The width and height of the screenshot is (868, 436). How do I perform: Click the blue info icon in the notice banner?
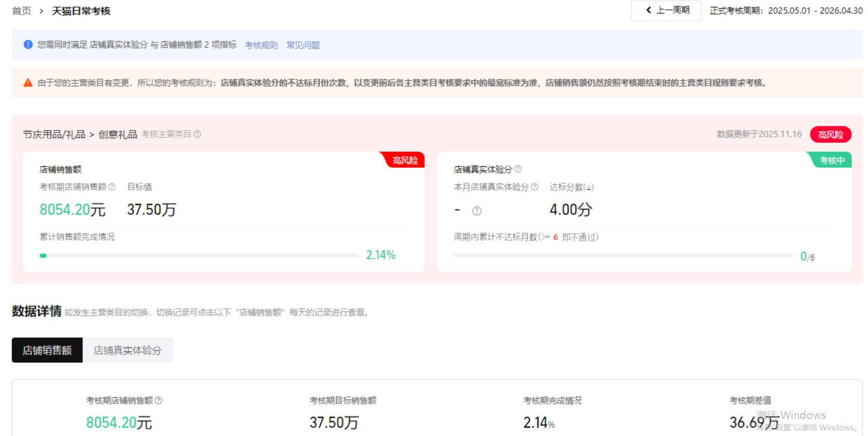click(28, 45)
